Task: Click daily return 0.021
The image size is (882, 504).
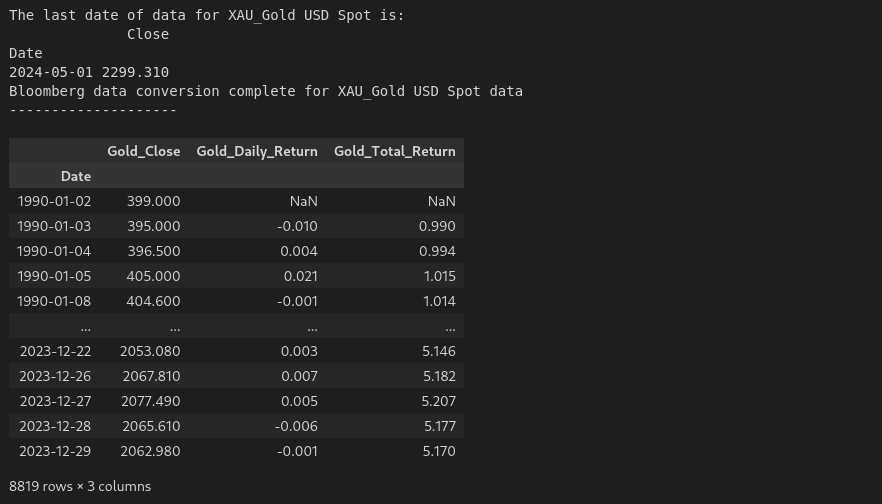Action: point(300,276)
